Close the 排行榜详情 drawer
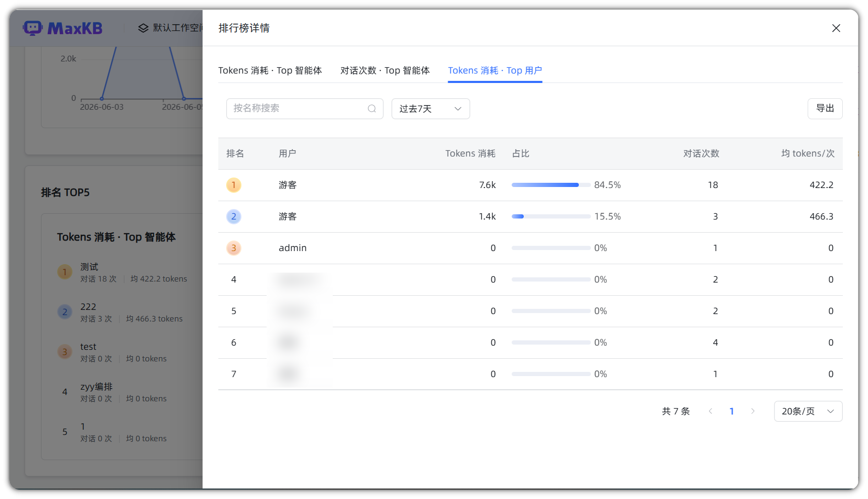The height and width of the screenshot is (499, 868). [x=836, y=28]
